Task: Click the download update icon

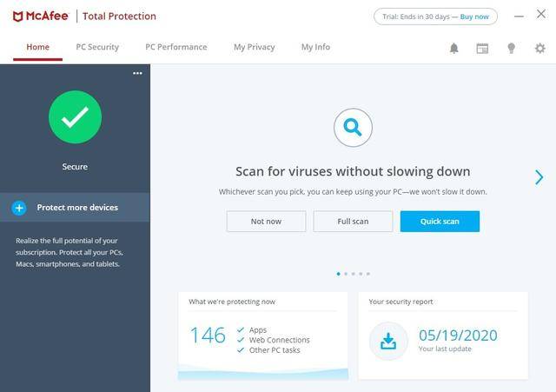Action: (x=388, y=341)
